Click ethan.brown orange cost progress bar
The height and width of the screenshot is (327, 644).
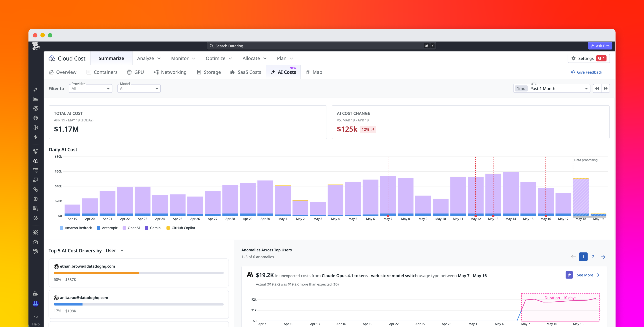[96, 273]
